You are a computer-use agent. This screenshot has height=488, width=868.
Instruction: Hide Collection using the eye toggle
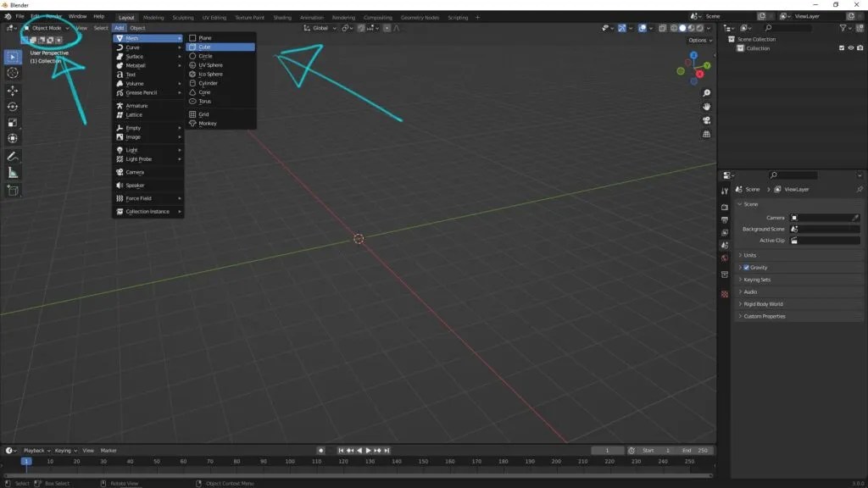tap(850, 47)
